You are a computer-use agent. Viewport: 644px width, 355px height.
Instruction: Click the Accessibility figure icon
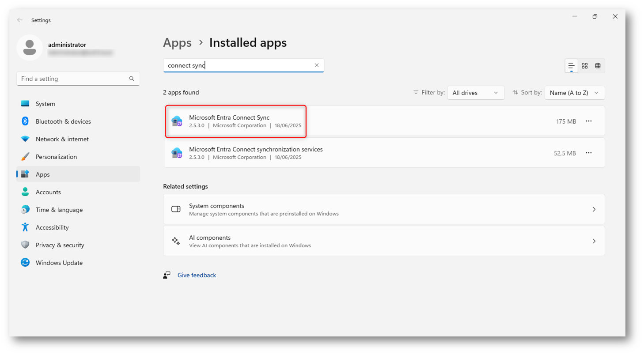tap(25, 227)
